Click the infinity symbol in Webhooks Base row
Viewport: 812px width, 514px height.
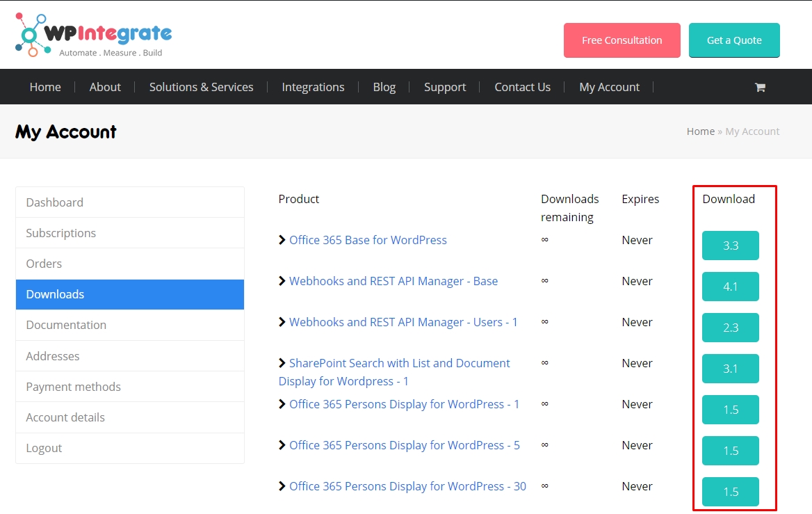(x=545, y=281)
